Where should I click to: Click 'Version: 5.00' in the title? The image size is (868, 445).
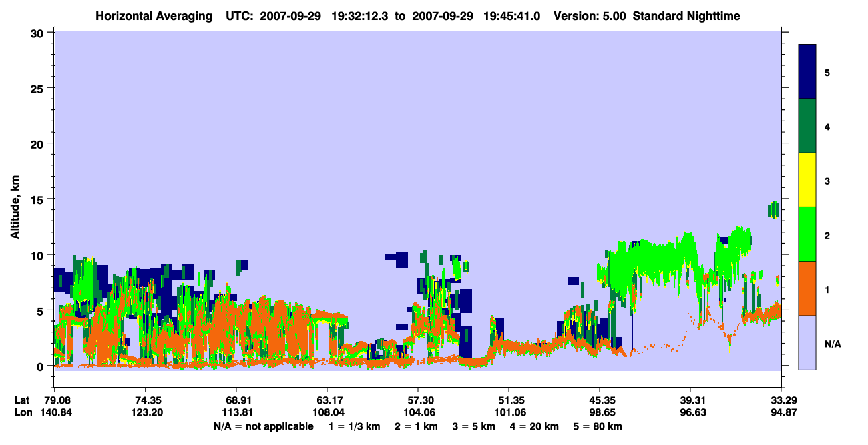(590, 16)
